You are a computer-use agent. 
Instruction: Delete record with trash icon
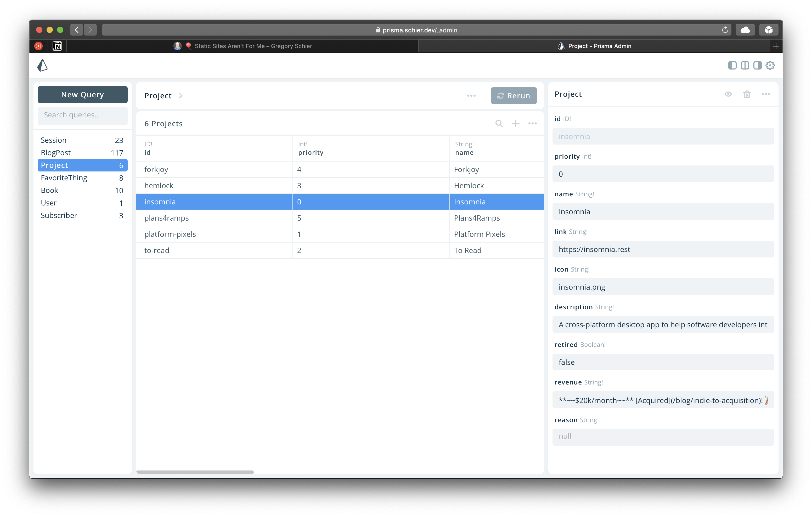click(747, 94)
